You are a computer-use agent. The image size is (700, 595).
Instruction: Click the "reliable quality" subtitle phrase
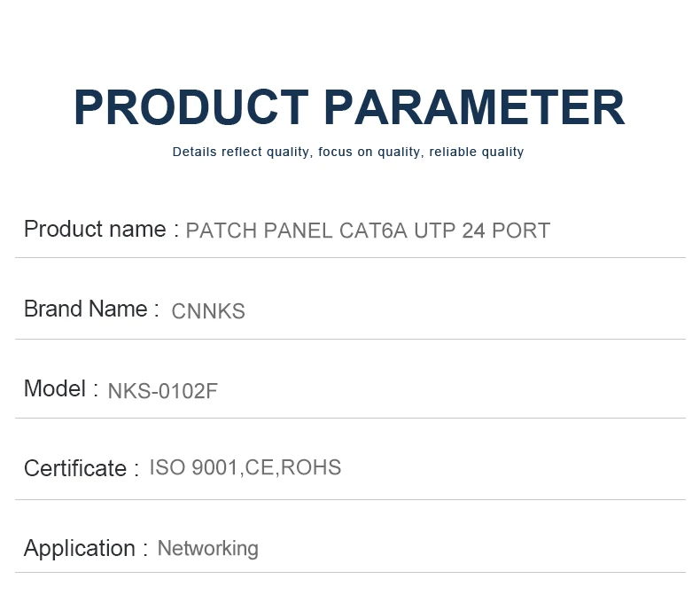[x=476, y=153]
